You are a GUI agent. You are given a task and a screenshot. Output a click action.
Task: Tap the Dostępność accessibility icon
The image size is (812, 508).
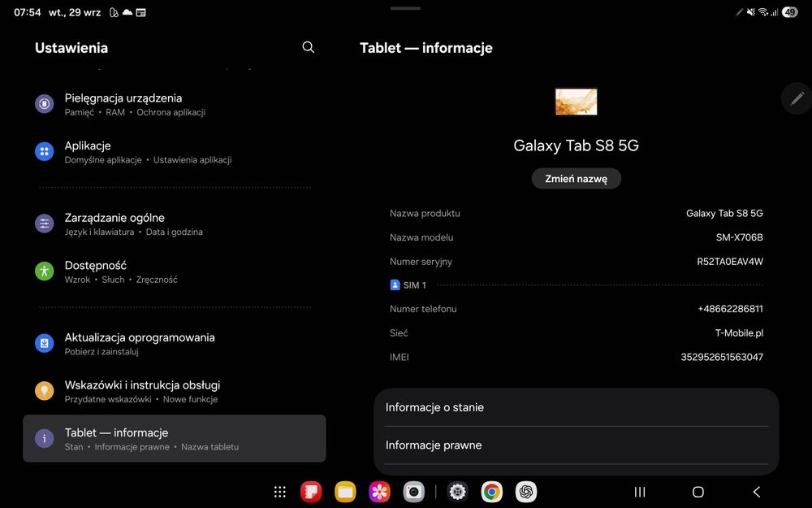[44, 271]
